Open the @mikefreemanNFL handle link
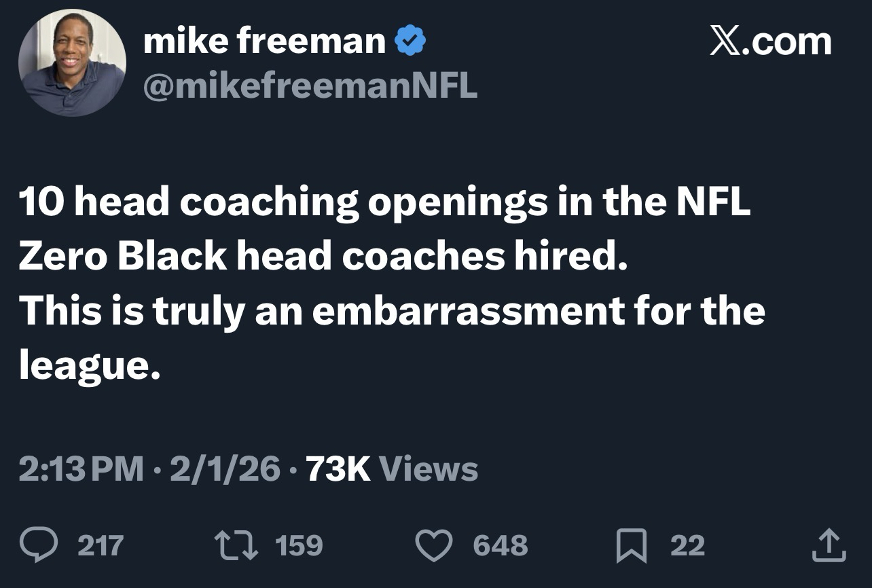The height and width of the screenshot is (588, 872). (x=310, y=85)
